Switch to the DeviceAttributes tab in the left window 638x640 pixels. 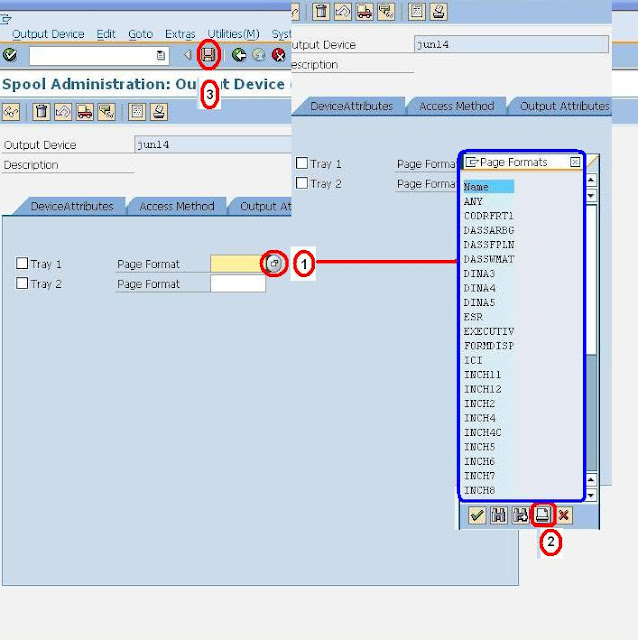pos(72,207)
